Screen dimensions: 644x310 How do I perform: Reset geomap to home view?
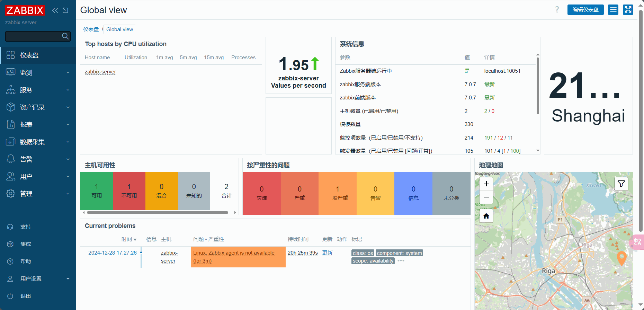486,216
